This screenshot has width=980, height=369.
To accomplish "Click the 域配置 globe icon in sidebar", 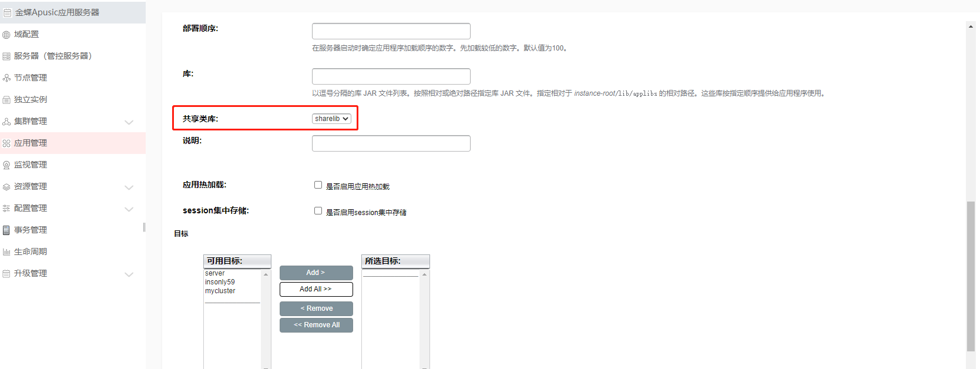I will 6,35.
